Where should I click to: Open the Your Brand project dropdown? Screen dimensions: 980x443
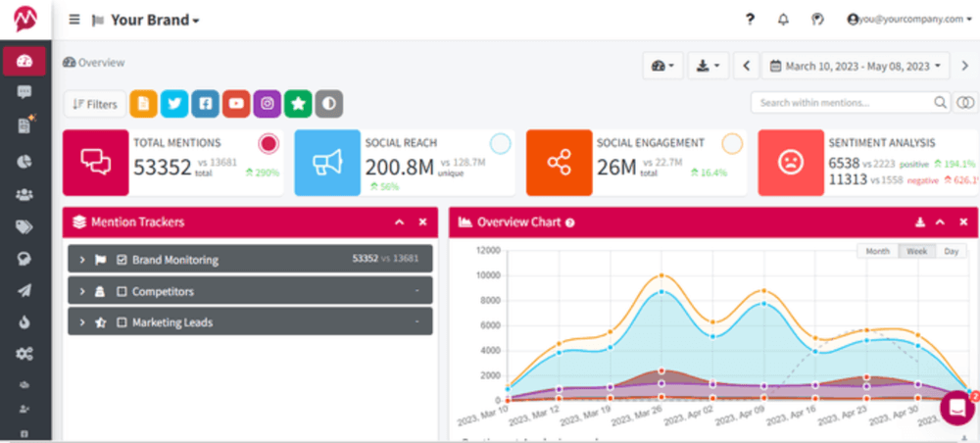tap(155, 20)
